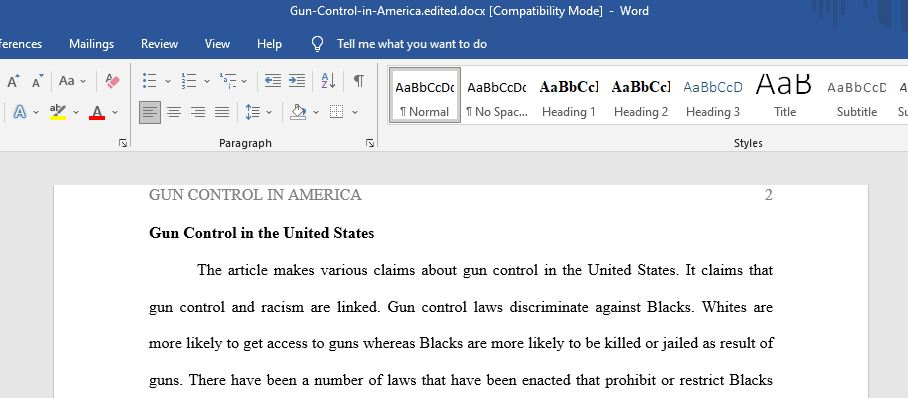Click line and paragraph spacing icon
The height and width of the screenshot is (398, 908).
click(x=252, y=112)
